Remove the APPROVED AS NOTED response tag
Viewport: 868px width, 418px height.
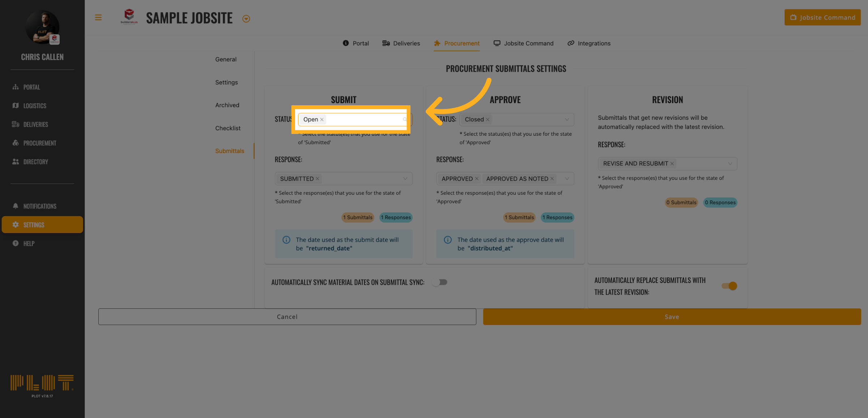(x=552, y=179)
